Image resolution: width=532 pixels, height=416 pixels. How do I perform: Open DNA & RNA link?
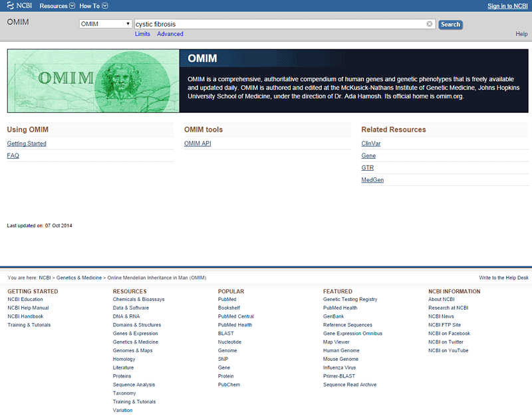point(126,316)
